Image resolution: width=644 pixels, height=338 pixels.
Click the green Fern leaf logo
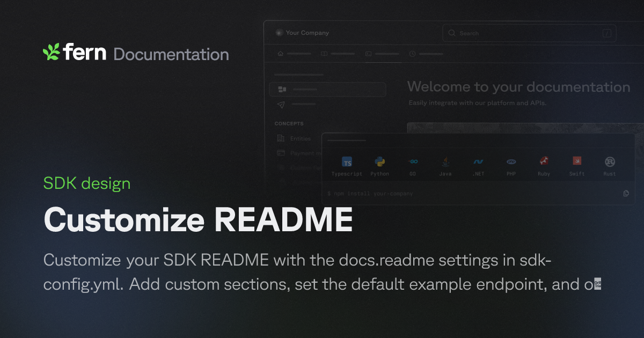[x=52, y=52]
